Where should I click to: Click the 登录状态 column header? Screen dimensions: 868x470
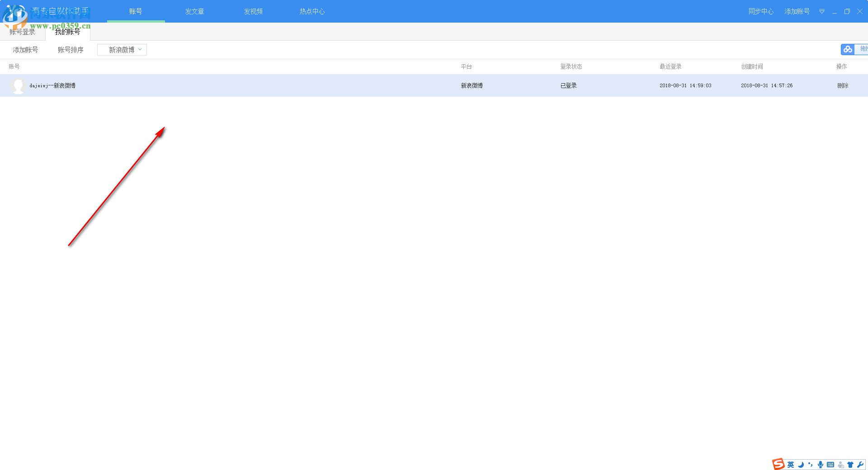coord(571,66)
